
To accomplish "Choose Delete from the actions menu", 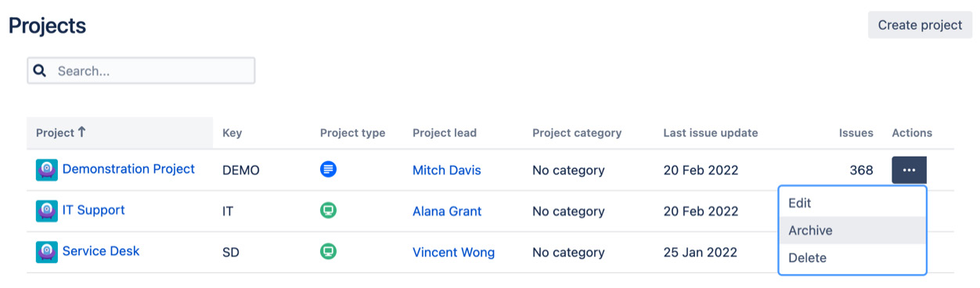I will click(x=852, y=257).
